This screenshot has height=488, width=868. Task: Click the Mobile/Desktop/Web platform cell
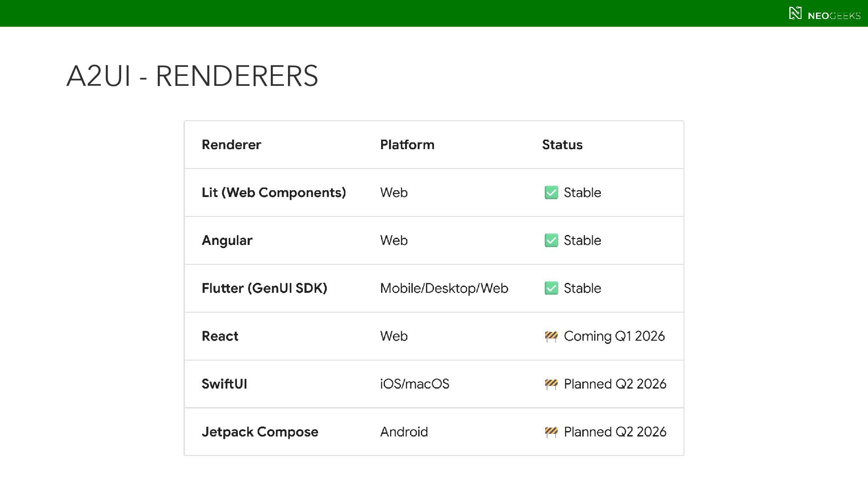click(444, 288)
